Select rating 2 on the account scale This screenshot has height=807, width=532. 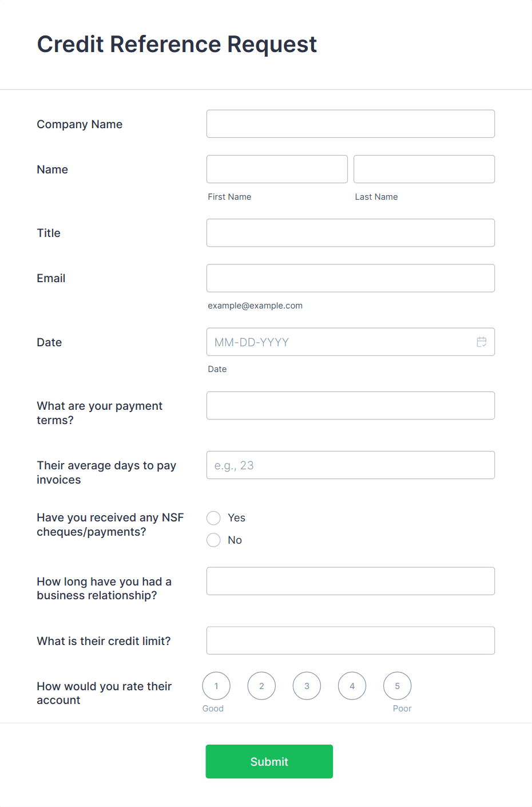coord(261,686)
